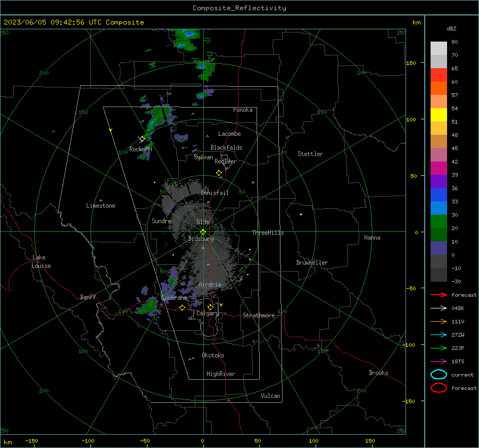Pick the yellow 51-54 dBZ color swatch
This screenshot has height=448, width=479.
(439, 115)
